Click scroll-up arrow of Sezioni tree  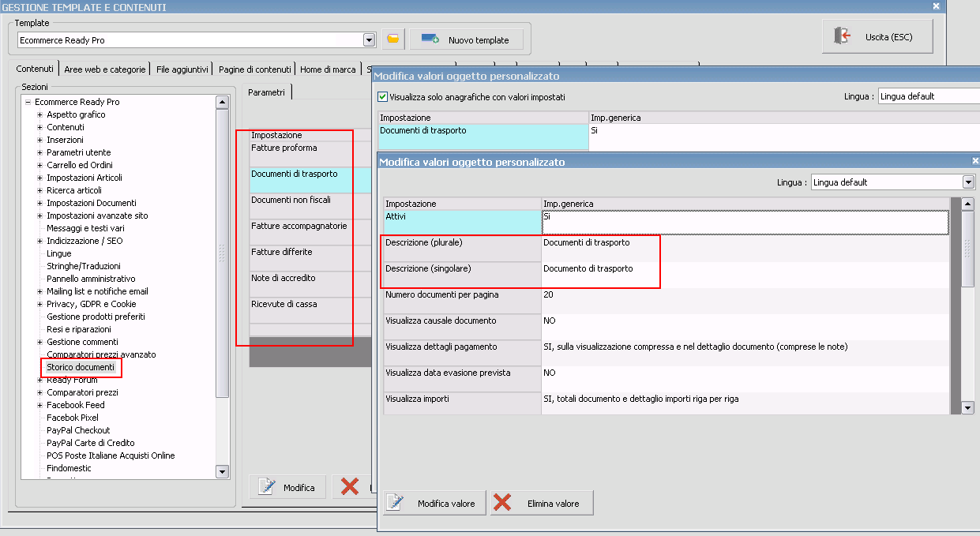tap(222, 102)
